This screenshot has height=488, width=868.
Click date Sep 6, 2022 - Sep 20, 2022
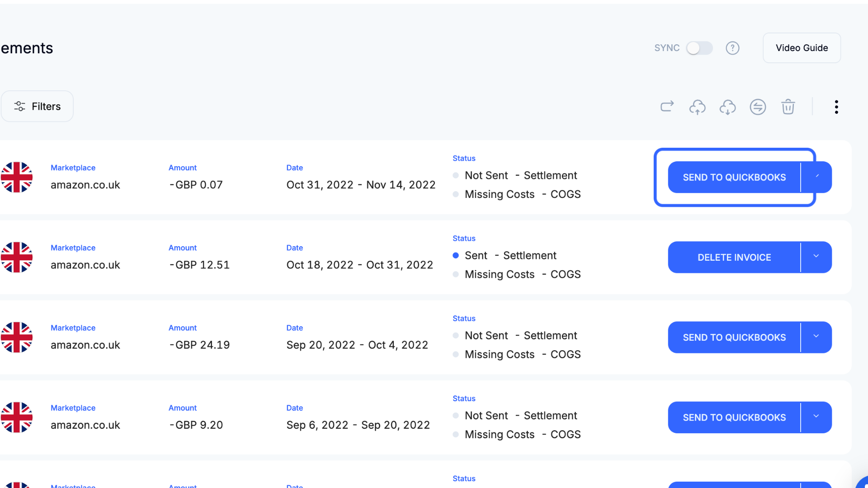(358, 425)
